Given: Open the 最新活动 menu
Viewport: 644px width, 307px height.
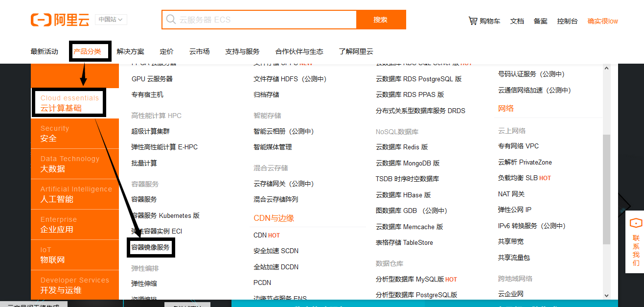Looking at the screenshot, I should [44, 51].
